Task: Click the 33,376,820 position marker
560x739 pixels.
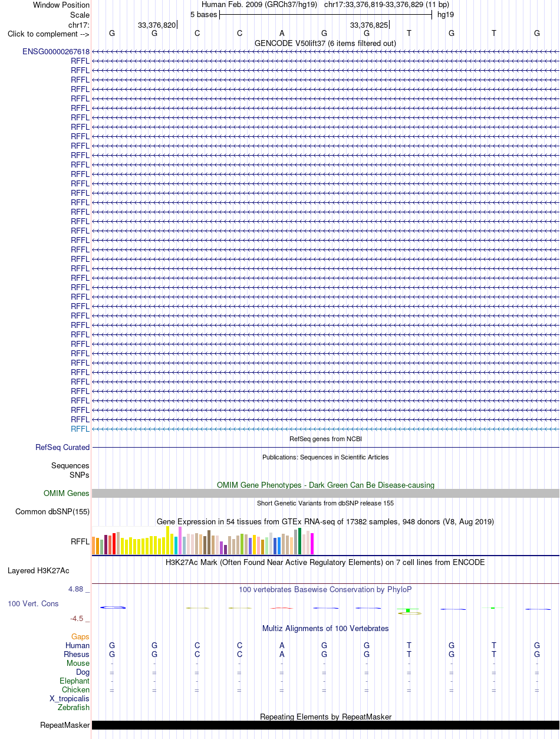Action: click(157, 25)
